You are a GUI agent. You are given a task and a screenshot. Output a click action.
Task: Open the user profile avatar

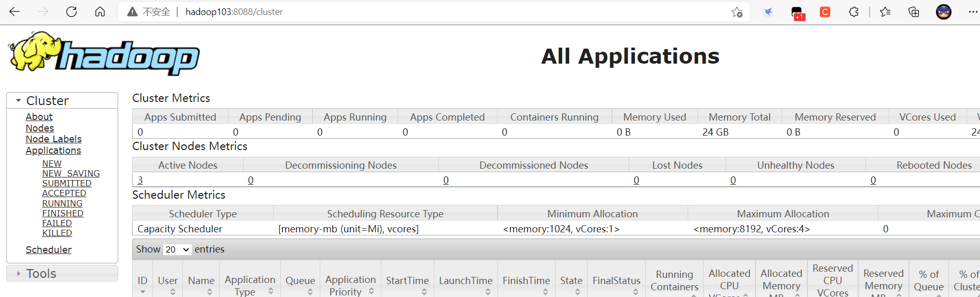pos(944,12)
